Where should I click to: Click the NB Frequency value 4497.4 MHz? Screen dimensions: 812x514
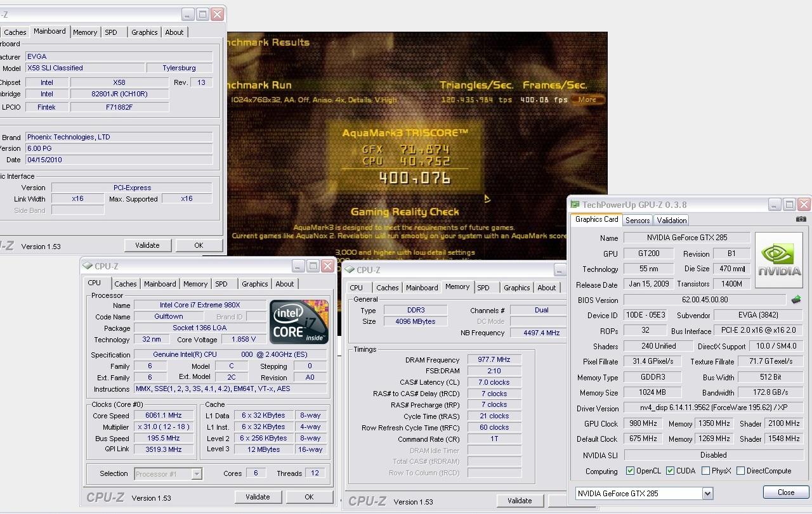point(537,333)
